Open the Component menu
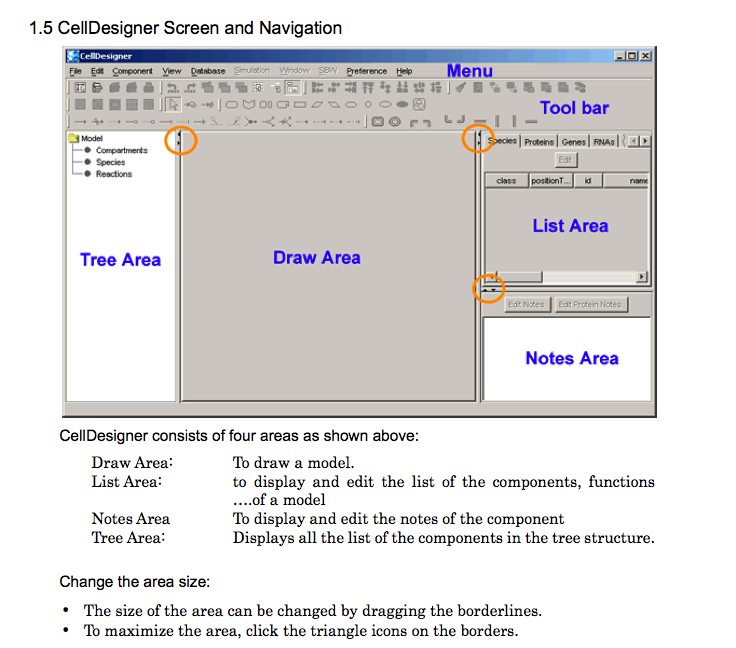The image size is (736, 648). click(x=132, y=71)
